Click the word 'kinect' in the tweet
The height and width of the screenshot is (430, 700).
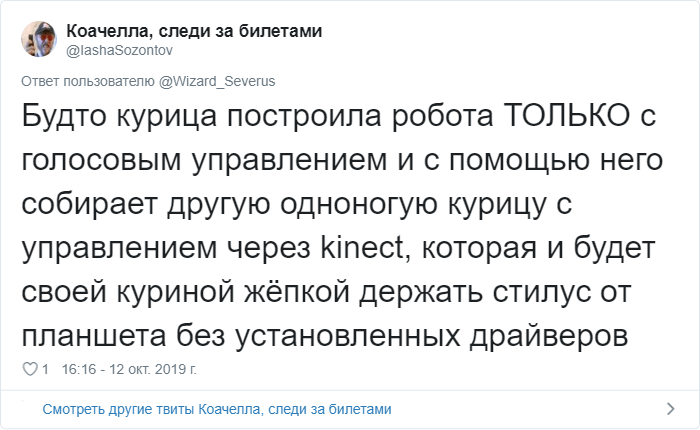click(362, 248)
